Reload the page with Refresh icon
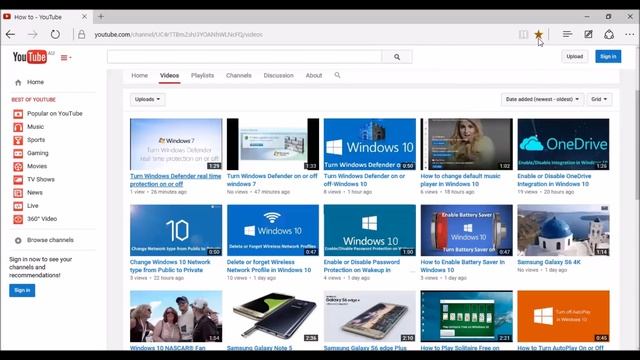Viewport: 640px width, 360px height. 55,34
